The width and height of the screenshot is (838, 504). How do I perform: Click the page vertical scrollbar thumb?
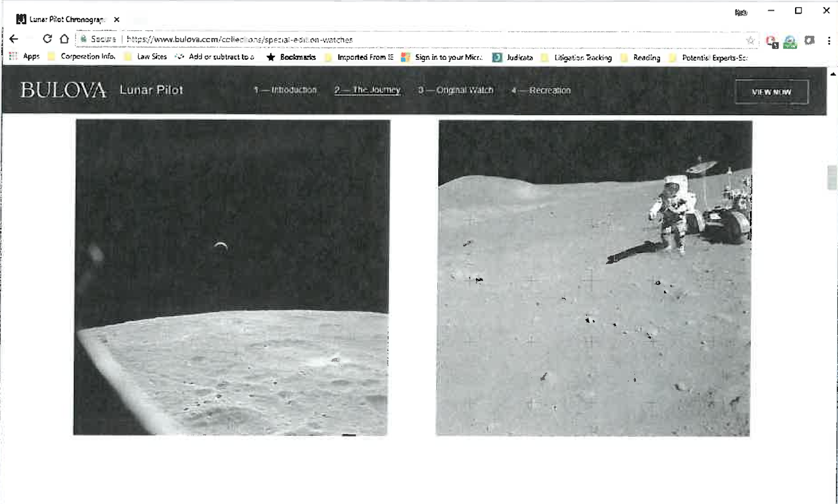(x=832, y=177)
